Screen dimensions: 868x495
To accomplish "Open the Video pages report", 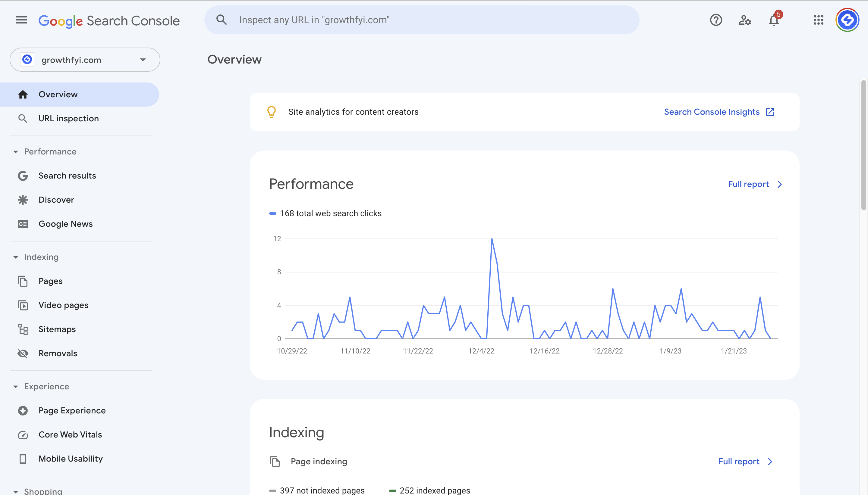I will click(x=63, y=305).
